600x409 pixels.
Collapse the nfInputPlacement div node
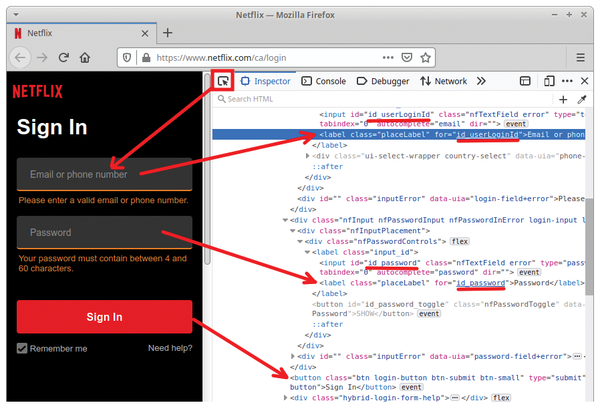[x=293, y=231]
